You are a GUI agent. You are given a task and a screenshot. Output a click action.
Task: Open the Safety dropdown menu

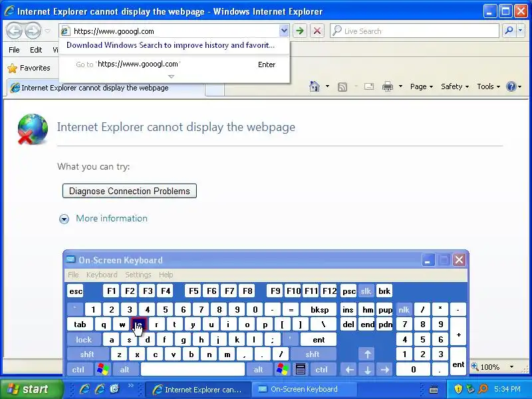coord(455,86)
